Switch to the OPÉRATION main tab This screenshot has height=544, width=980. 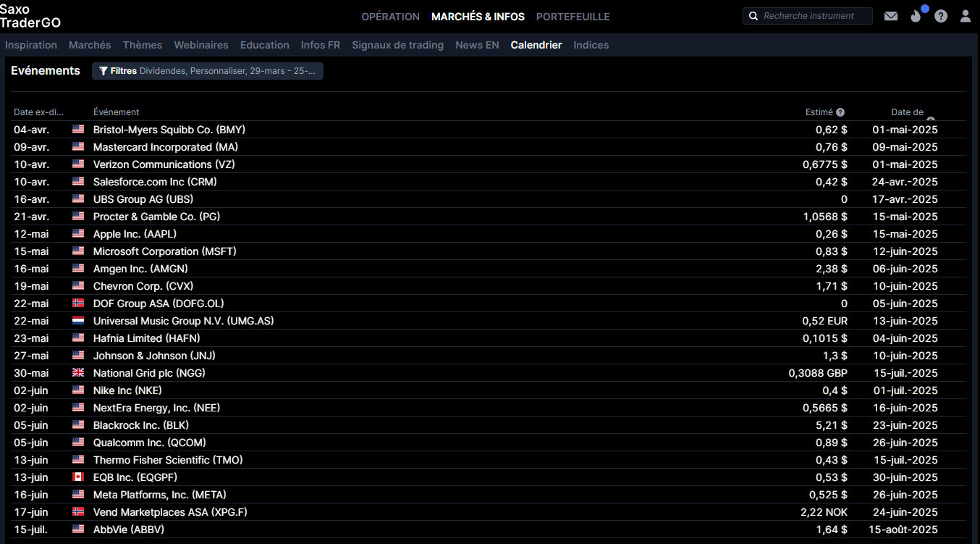click(x=390, y=17)
